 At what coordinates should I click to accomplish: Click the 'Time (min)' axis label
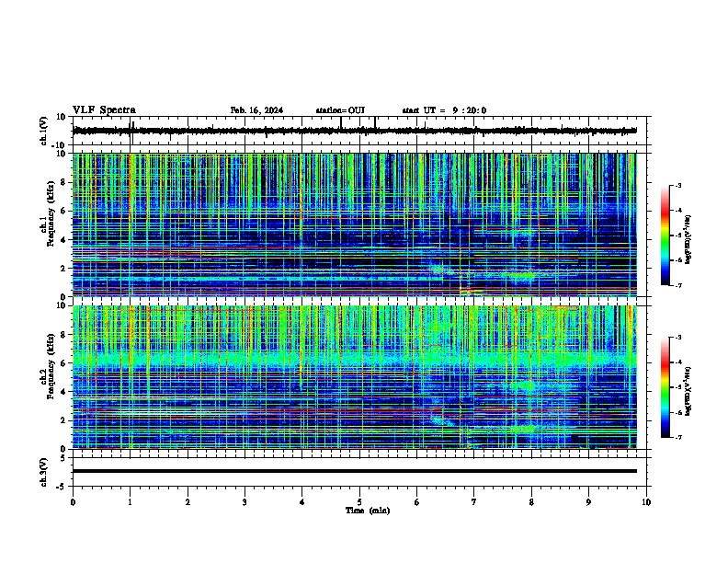[368, 511]
